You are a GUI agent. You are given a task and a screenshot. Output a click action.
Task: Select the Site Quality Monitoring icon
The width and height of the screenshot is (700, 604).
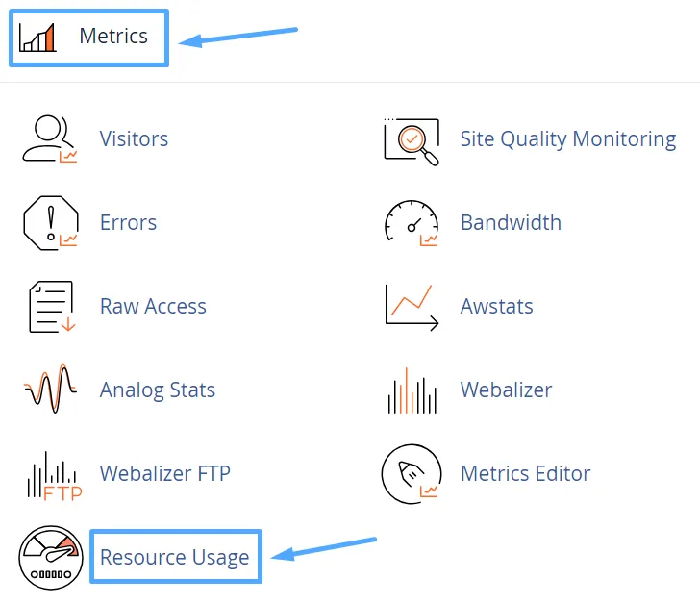412,140
